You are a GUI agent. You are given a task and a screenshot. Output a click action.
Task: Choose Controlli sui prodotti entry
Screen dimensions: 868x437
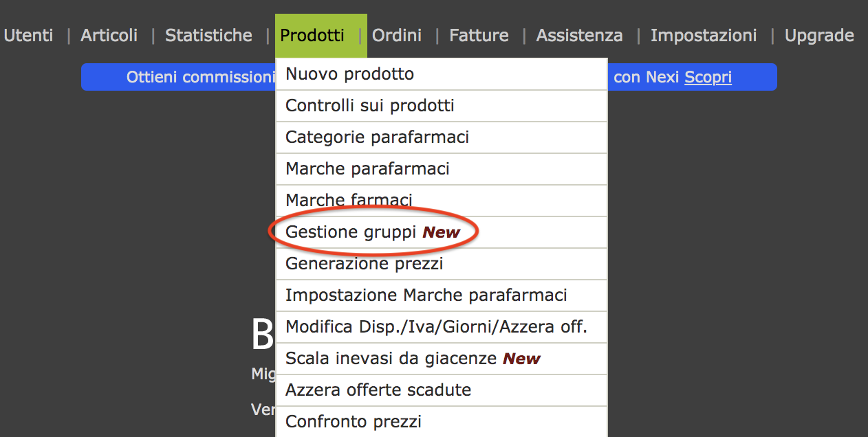369,105
